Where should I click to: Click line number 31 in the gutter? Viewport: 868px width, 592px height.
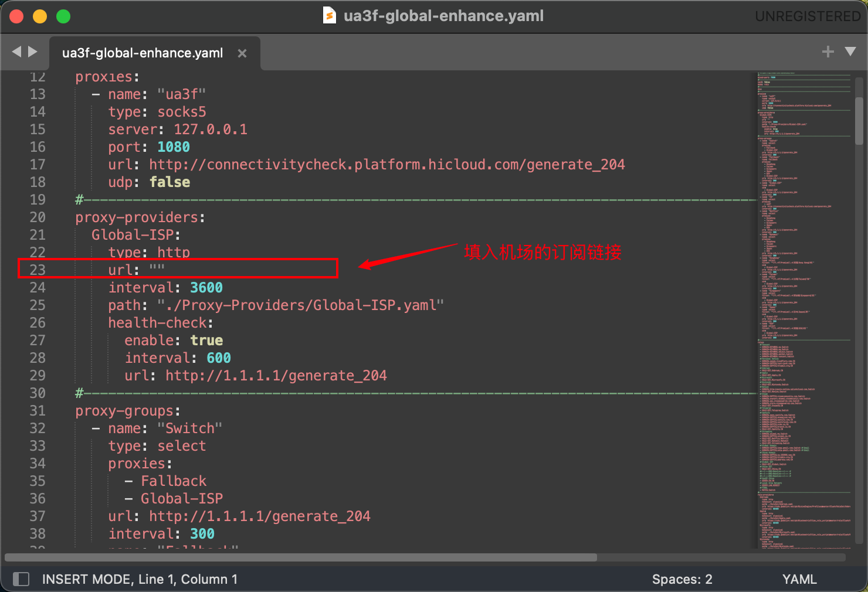[38, 411]
